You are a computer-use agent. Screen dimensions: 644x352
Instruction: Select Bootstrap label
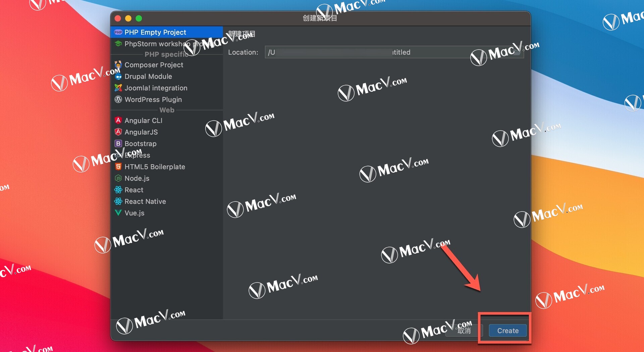point(141,143)
